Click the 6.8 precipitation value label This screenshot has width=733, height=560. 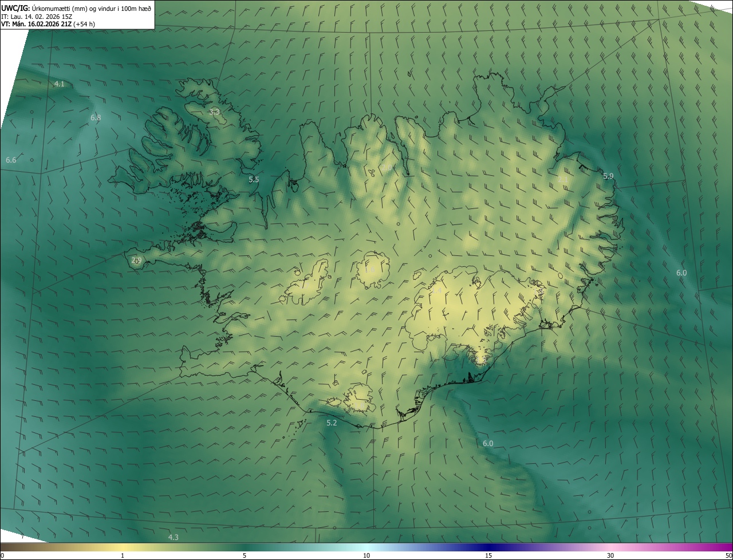96,118
